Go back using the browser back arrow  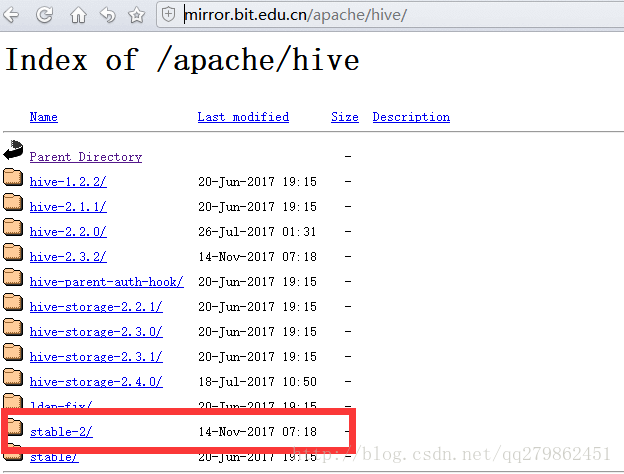[11, 15]
